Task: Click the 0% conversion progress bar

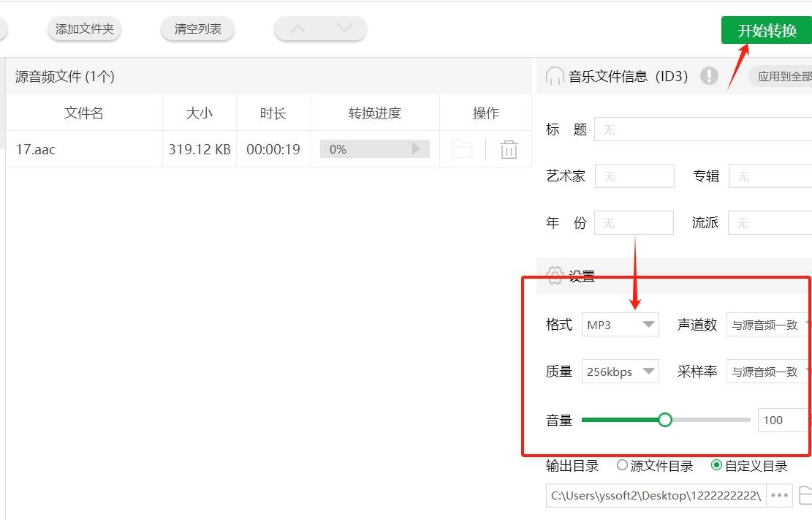Action: click(x=374, y=148)
